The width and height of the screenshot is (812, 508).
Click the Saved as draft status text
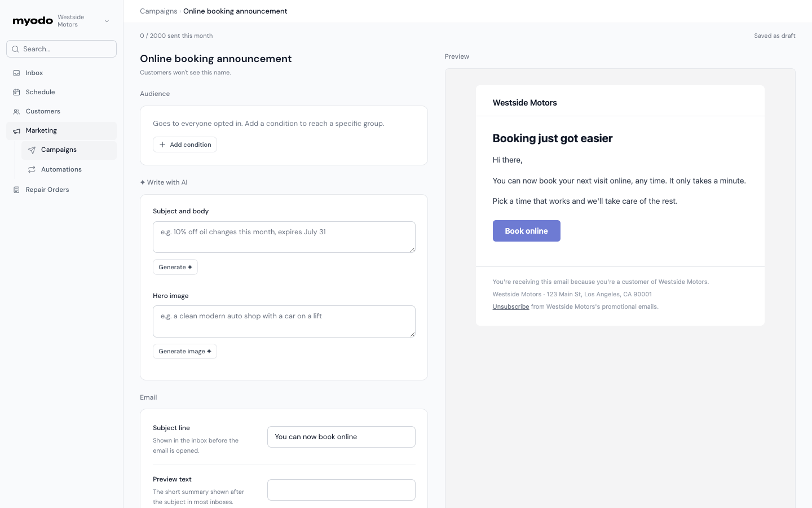[775, 36]
